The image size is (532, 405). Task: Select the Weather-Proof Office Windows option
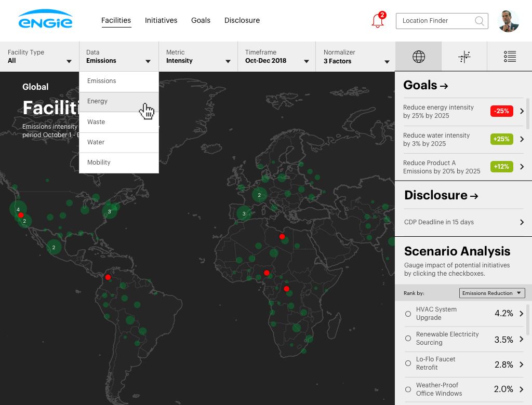[408, 389]
